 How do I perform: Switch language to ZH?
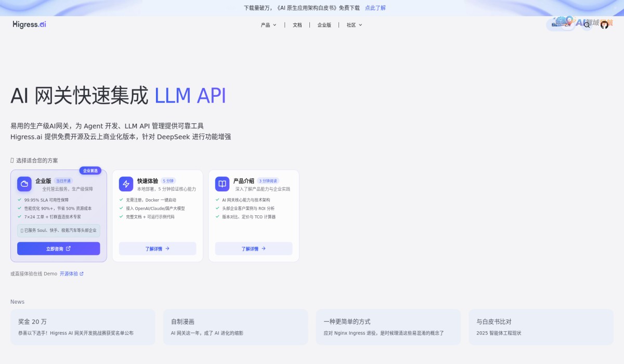coord(567,25)
